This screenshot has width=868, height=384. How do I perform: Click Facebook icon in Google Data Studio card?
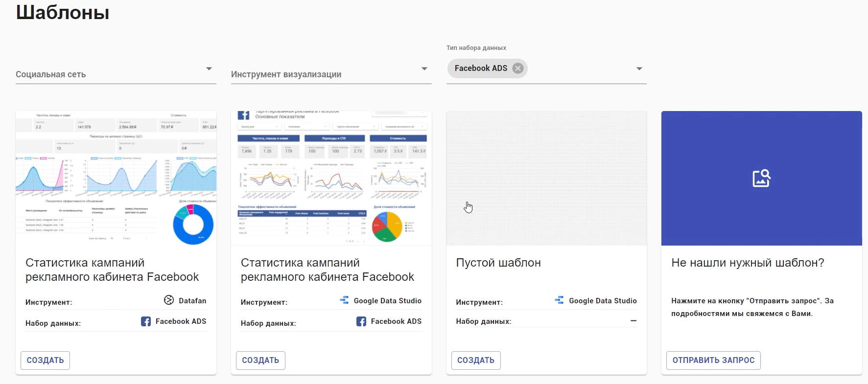point(361,321)
